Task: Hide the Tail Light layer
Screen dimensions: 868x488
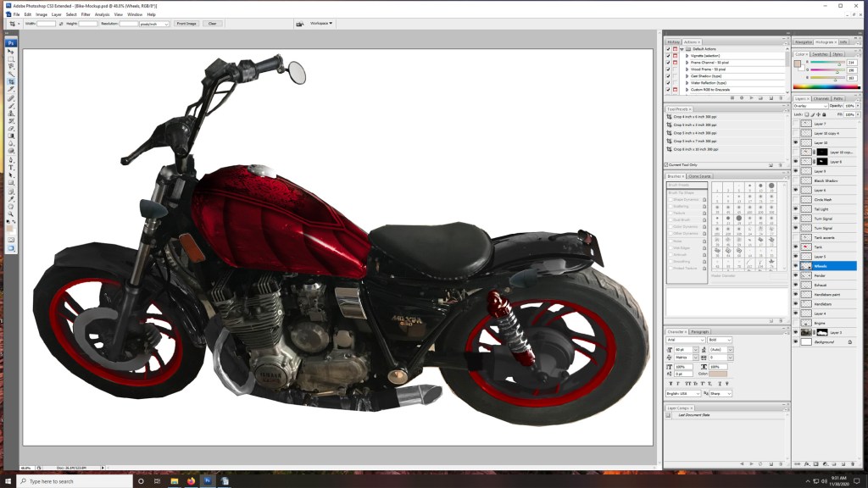Action: click(796, 209)
